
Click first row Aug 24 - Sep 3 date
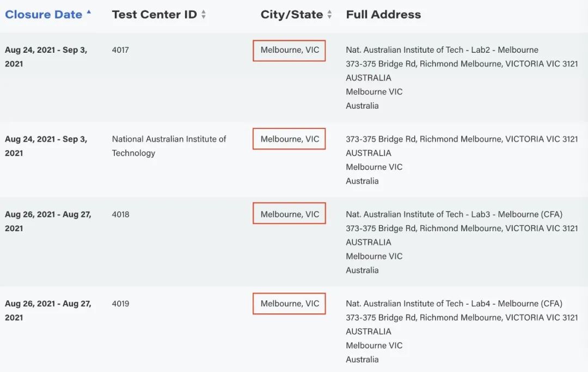[x=46, y=57]
